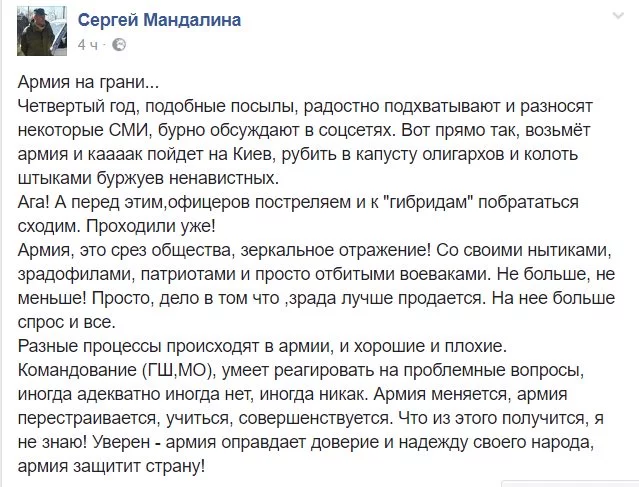Open the Сергей Мандалина profile name link
Screen dimensions: 639x487
159,20
